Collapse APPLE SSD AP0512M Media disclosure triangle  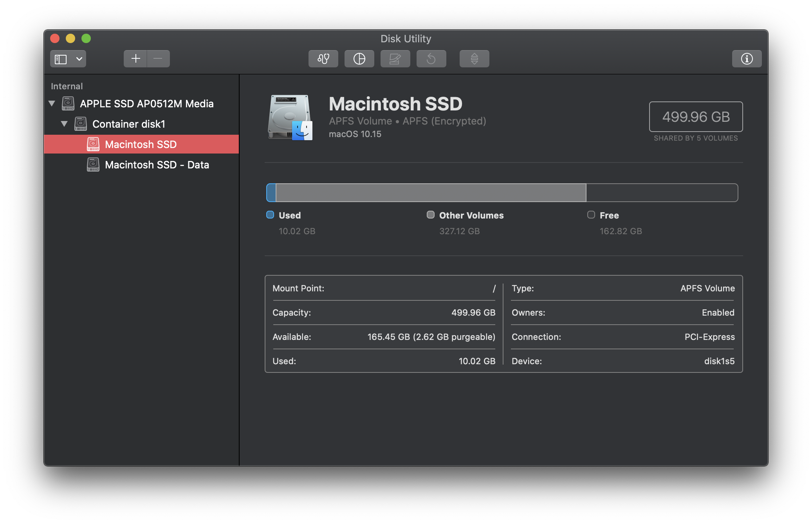click(x=52, y=103)
